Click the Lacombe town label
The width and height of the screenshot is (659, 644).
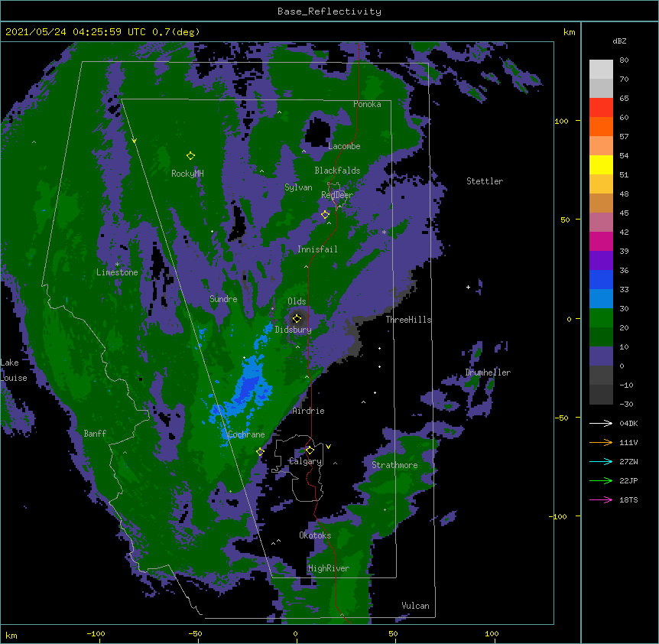coord(344,146)
